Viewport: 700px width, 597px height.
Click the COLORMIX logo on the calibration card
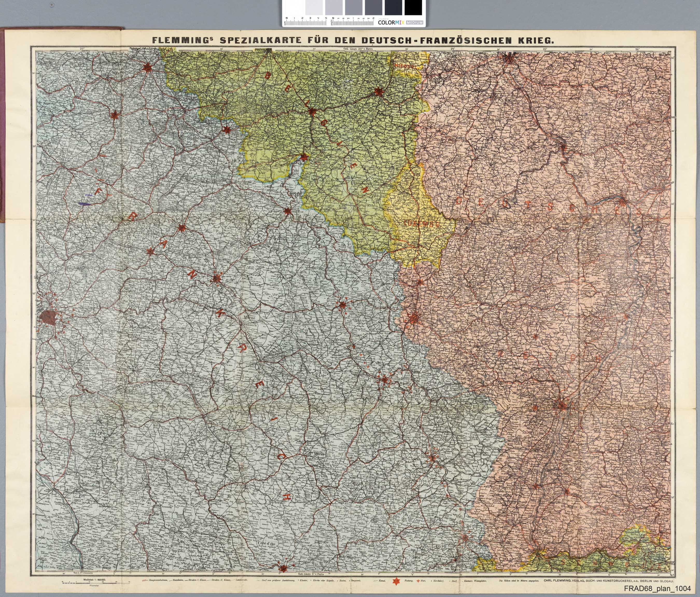tap(391, 22)
